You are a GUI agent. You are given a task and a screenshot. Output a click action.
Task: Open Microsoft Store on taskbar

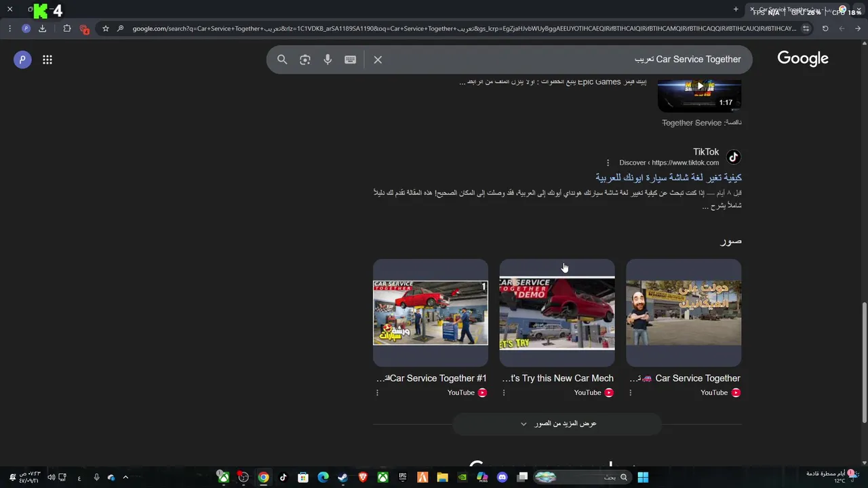tap(303, 477)
